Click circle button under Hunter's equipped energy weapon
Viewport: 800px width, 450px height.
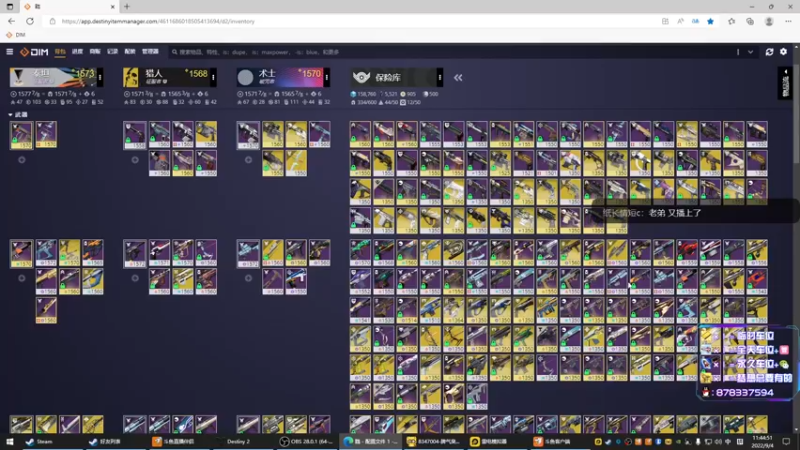(135, 278)
